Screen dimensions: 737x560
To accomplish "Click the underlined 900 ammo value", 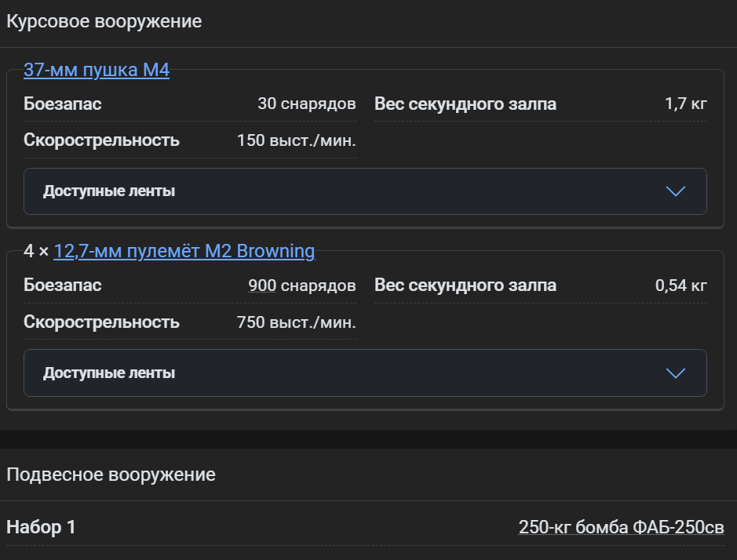I will (x=261, y=285).
